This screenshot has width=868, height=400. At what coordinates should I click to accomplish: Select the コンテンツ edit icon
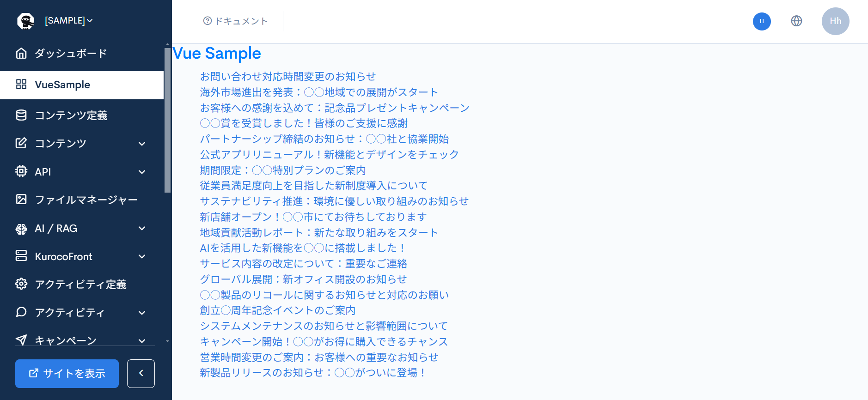coord(21,143)
